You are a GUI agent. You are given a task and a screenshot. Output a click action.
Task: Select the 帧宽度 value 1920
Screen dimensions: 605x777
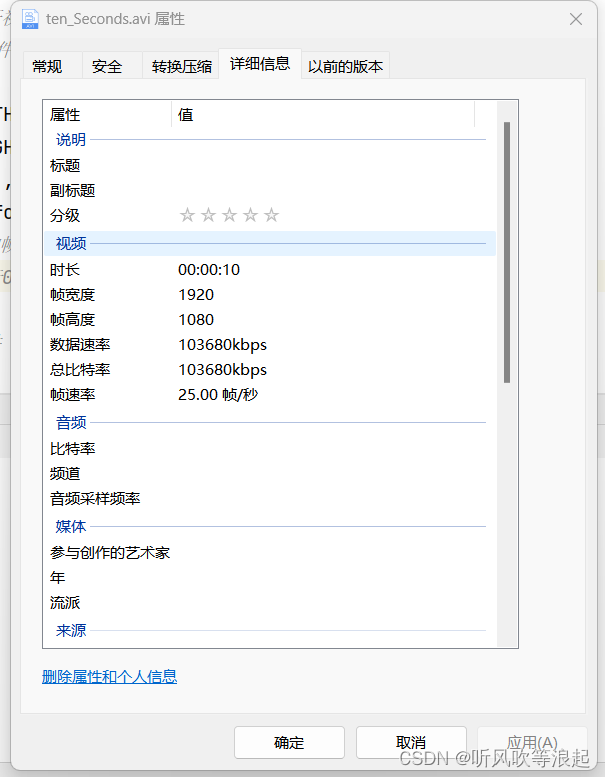click(196, 295)
